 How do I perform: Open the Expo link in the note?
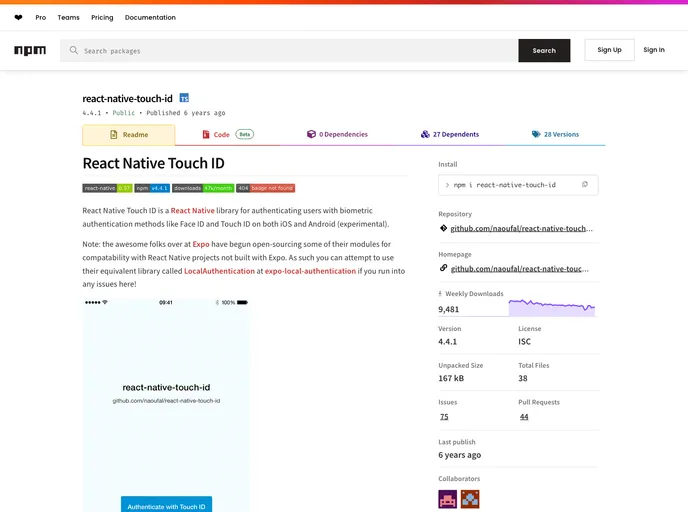tap(201, 244)
